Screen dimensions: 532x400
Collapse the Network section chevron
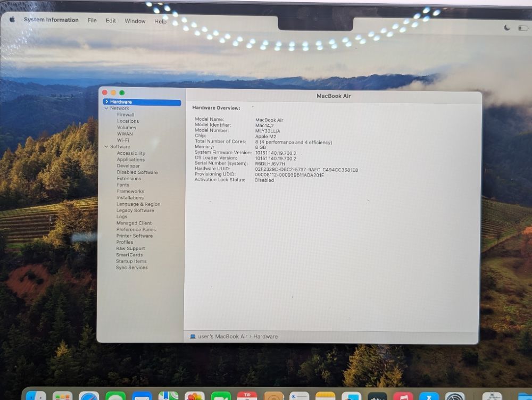point(106,108)
